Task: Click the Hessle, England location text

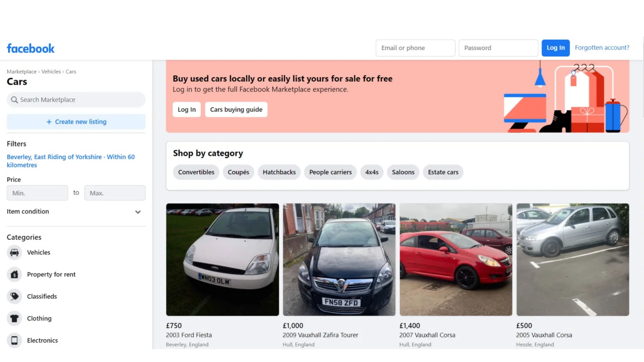Action: click(535, 344)
